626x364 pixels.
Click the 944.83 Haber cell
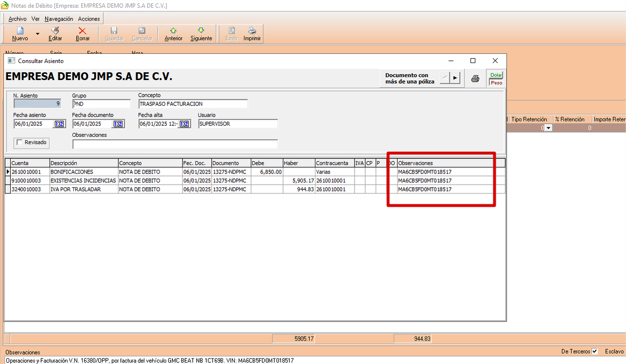[x=299, y=190]
